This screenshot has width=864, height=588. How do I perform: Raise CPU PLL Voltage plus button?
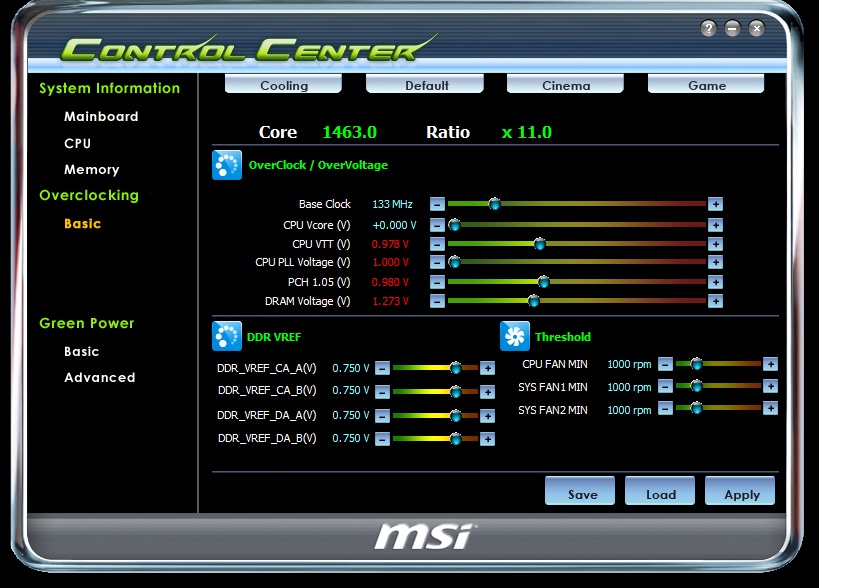[x=715, y=262]
